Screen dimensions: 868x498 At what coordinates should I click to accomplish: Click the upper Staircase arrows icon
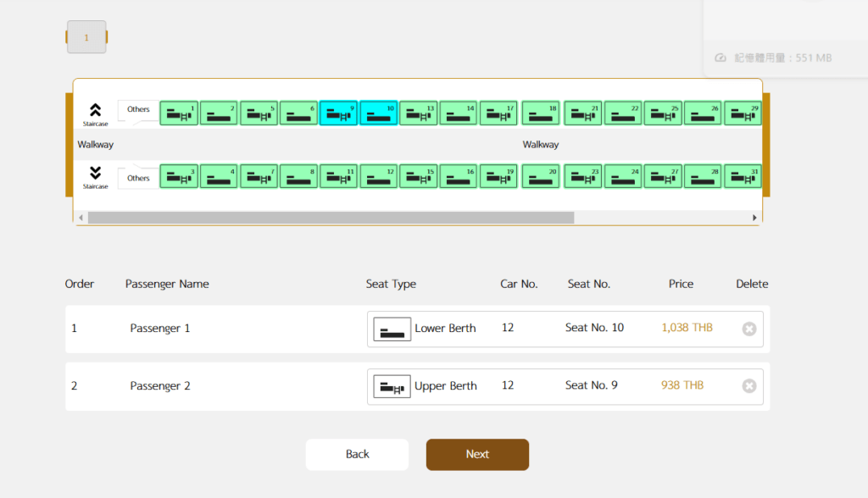pyautogui.click(x=95, y=110)
